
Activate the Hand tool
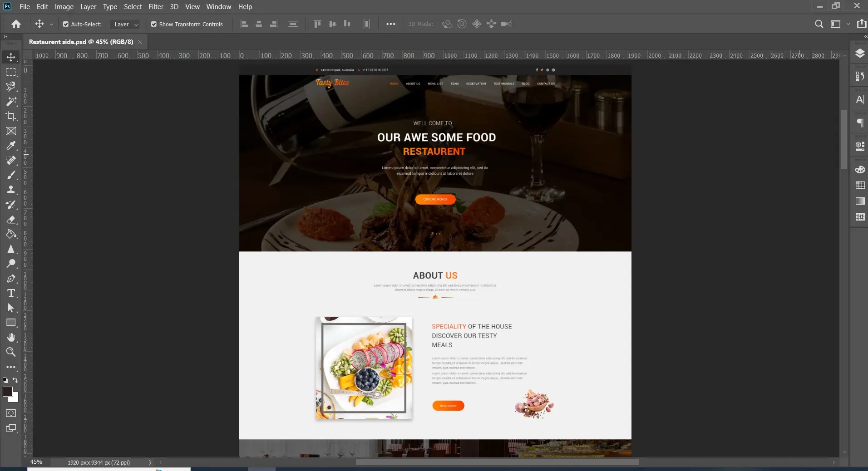pos(11,337)
